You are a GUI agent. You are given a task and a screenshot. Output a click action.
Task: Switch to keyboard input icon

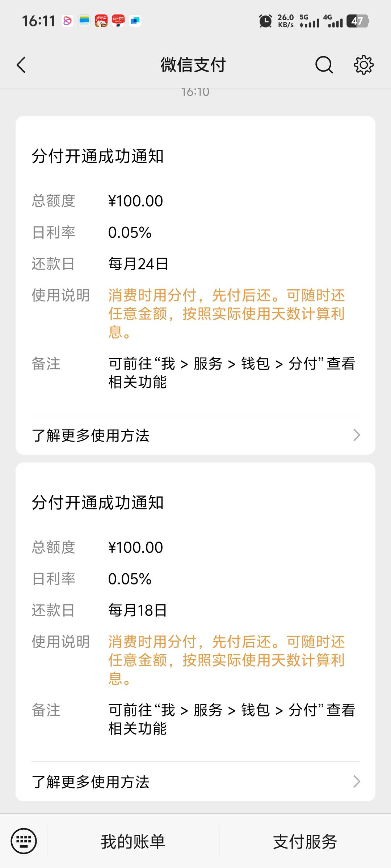pos(24,841)
